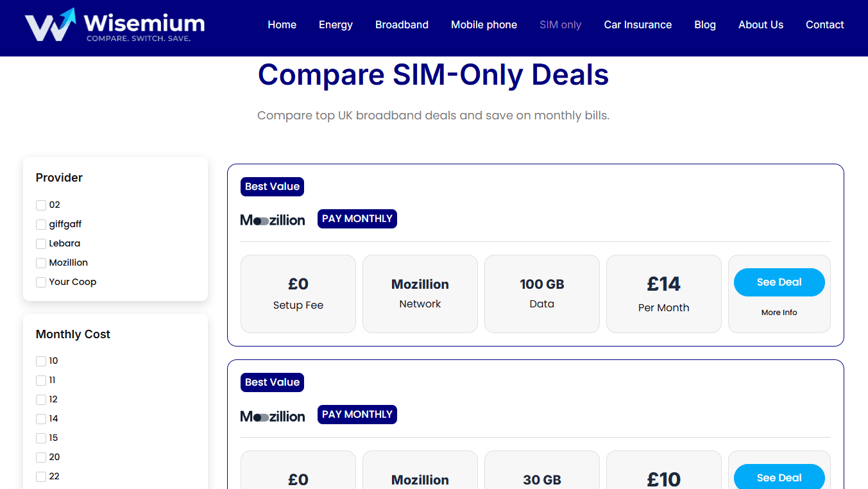868x489 pixels.
Task: Click the Wisemium logo in the header
Action: (115, 26)
